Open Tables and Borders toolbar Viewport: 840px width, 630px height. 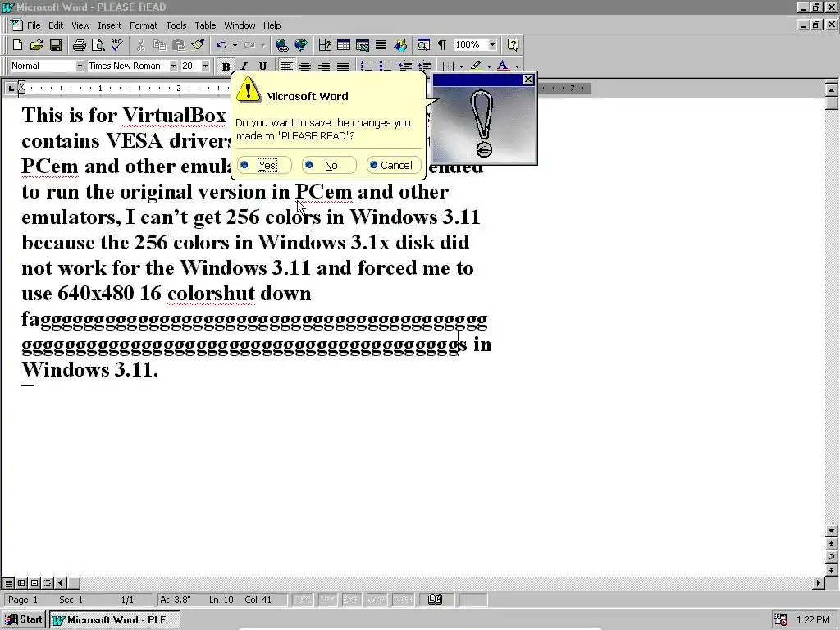325,45
